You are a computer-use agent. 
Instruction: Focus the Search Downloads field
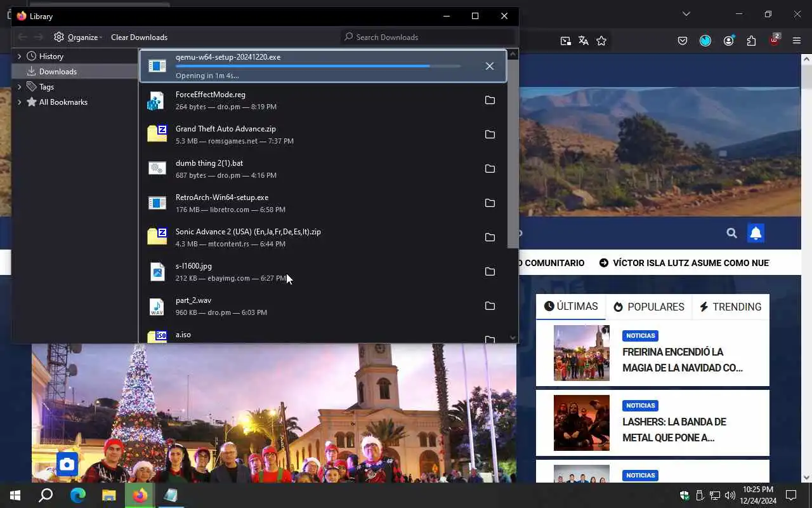click(x=428, y=37)
